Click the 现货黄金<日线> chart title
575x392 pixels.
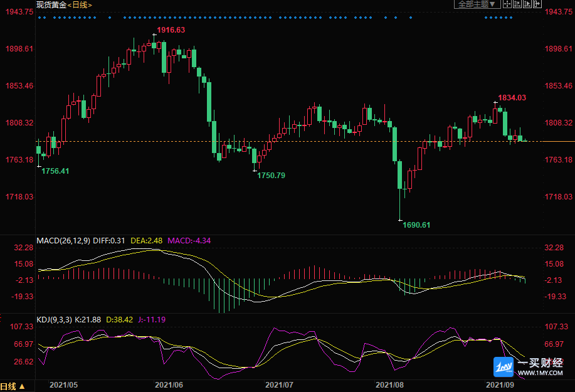64,5
